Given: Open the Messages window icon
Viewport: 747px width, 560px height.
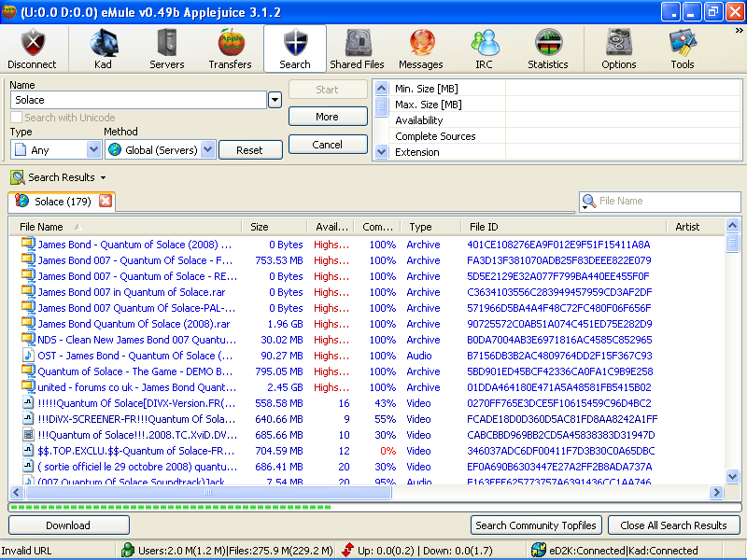Looking at the screenshot, I should coord(422,43).
